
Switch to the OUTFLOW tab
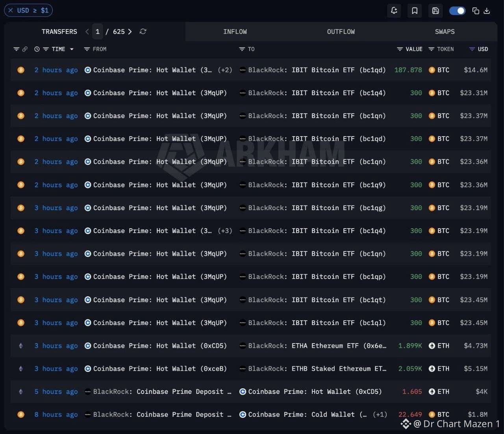(x=341, y=31)
